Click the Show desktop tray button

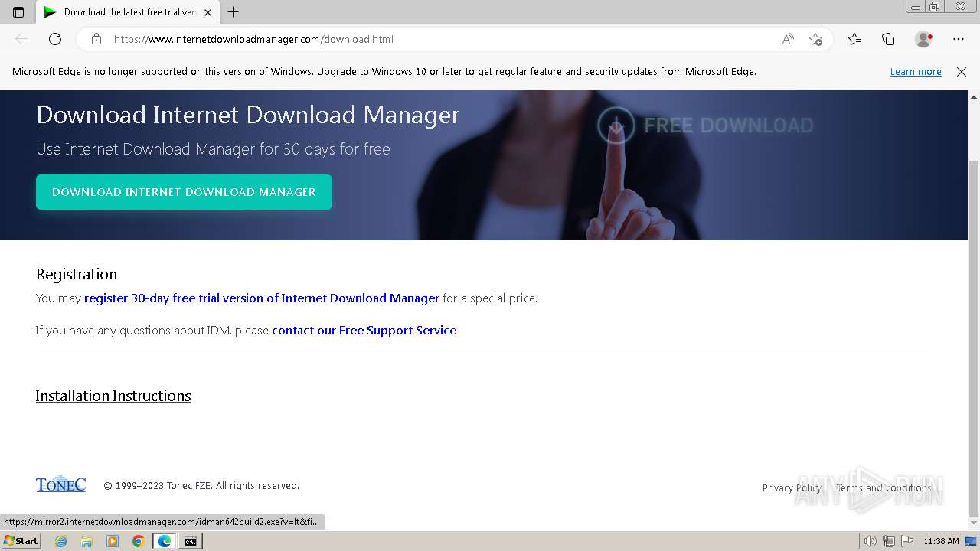point(971,541)
